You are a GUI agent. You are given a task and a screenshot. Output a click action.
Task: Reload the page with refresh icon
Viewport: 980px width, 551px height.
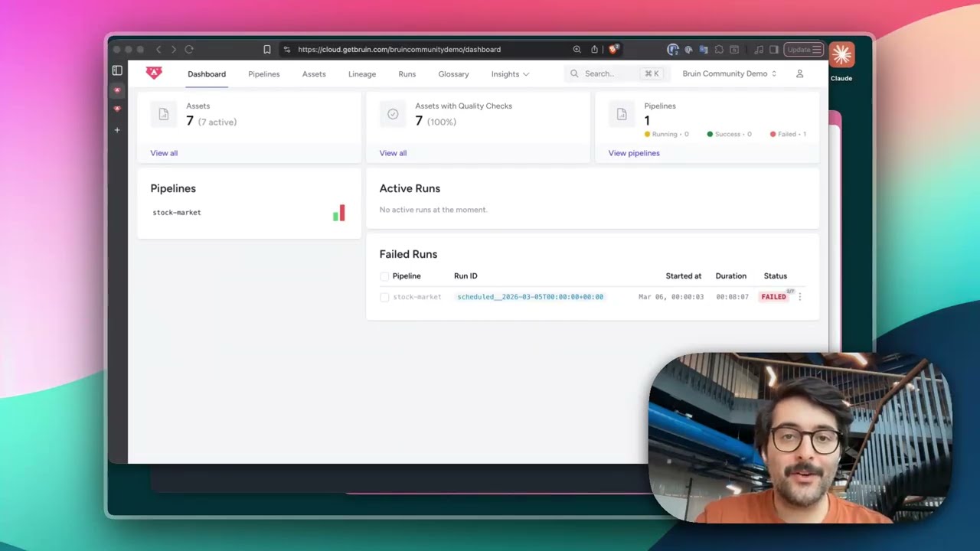click(189, 49)
